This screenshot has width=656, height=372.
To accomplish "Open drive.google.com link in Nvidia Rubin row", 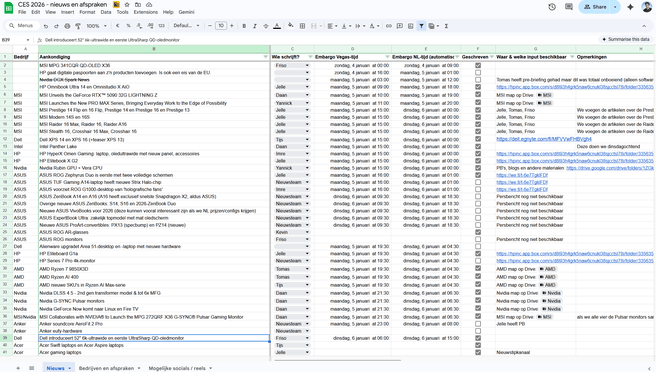I will point(610,168).
